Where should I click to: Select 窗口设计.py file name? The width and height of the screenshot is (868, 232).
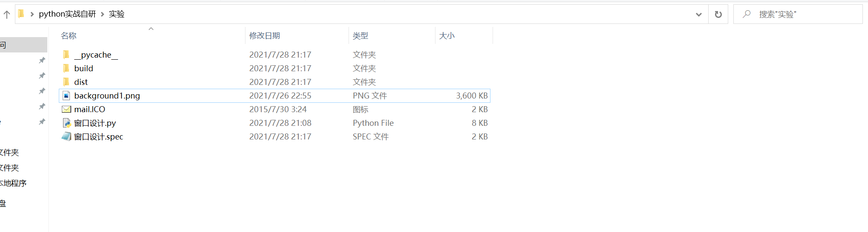95,123
